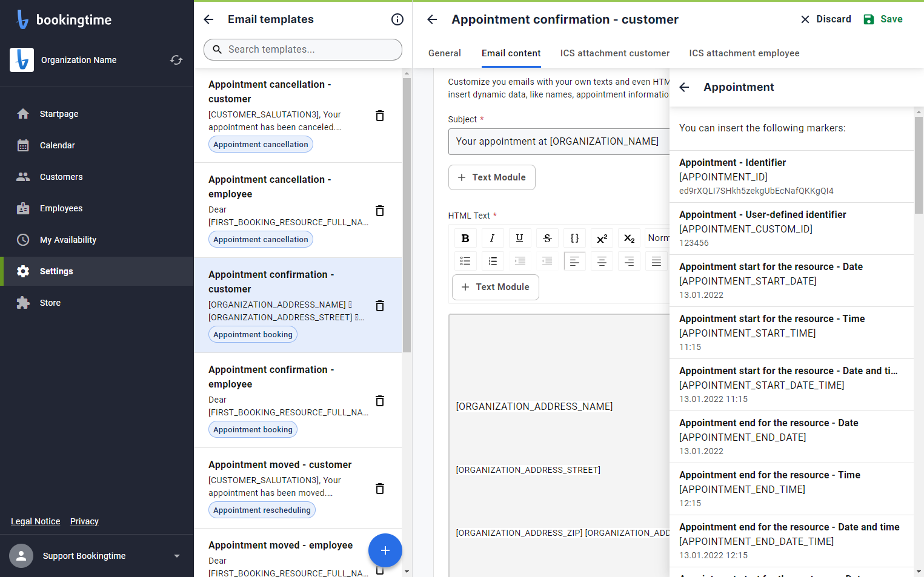Viewport: 924px width, 577px height.
Task: Open Appointment cancellation - employee template
Action: (x=297, y=210)
